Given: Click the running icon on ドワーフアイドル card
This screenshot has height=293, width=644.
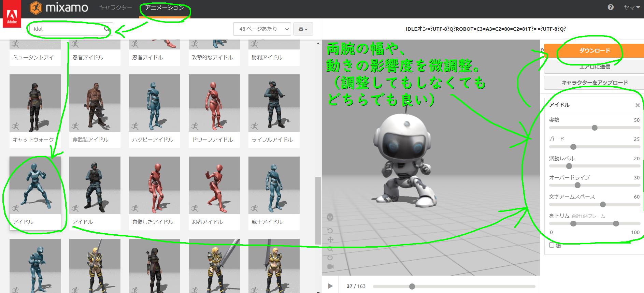Looking at the screenshot, I should [195, 126].
